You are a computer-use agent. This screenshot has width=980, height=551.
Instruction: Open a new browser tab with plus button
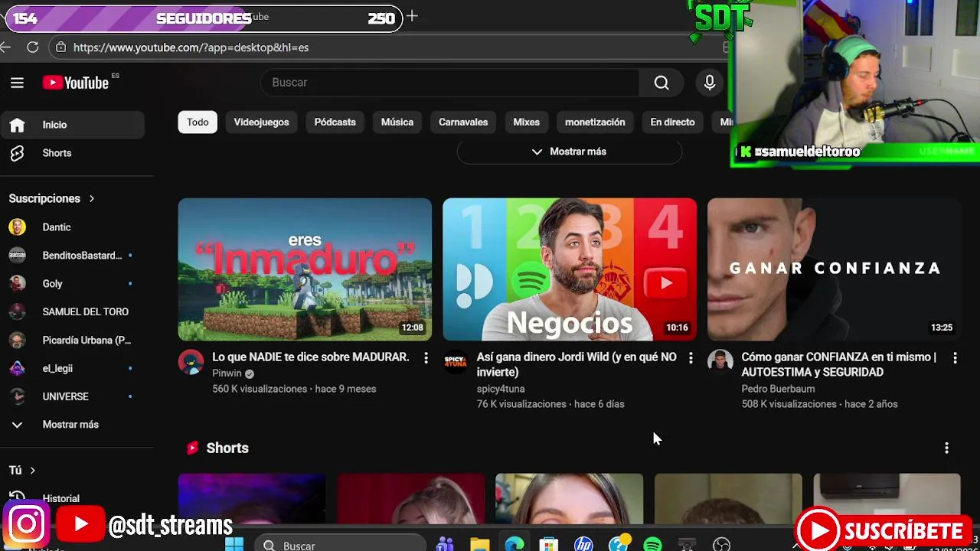pos(412,16)
